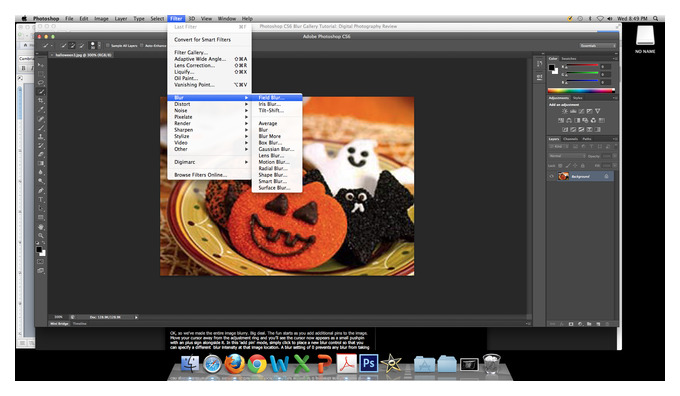Select the Horizontal Type tool
680x396 pixels.
(x=41, y=200)
